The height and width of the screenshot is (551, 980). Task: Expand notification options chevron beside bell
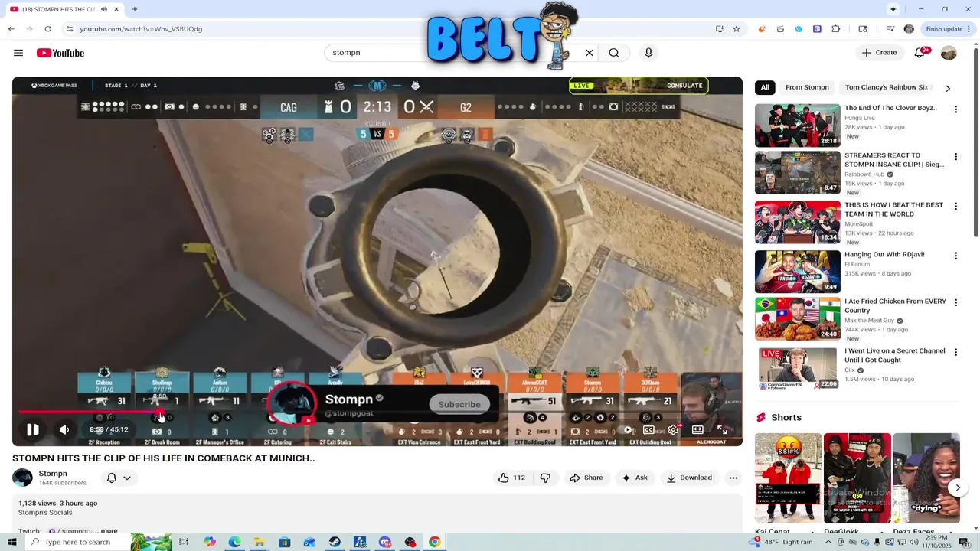[x=127, y=478]
